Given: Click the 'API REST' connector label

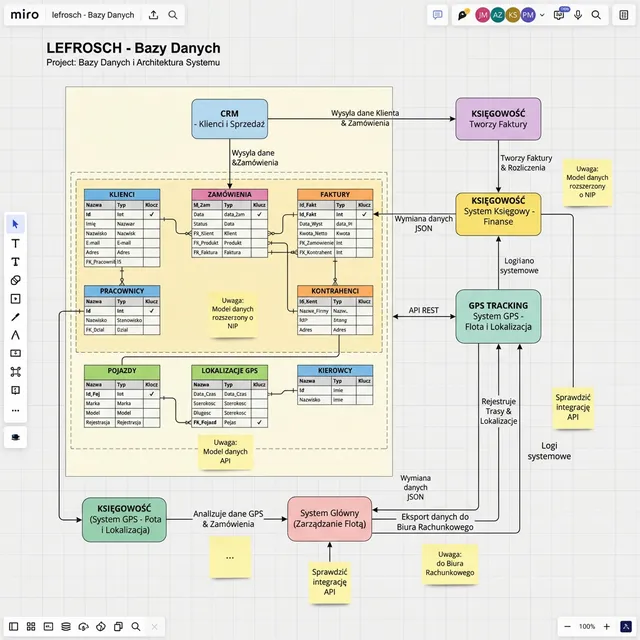Looking at the screenshot, I should 423,310.
